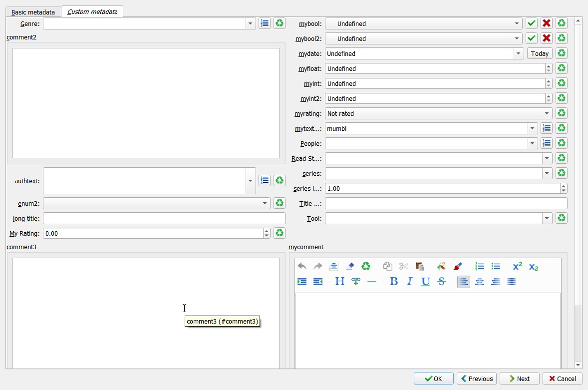Clear the mydate field recycle icon

pos(562,53)
